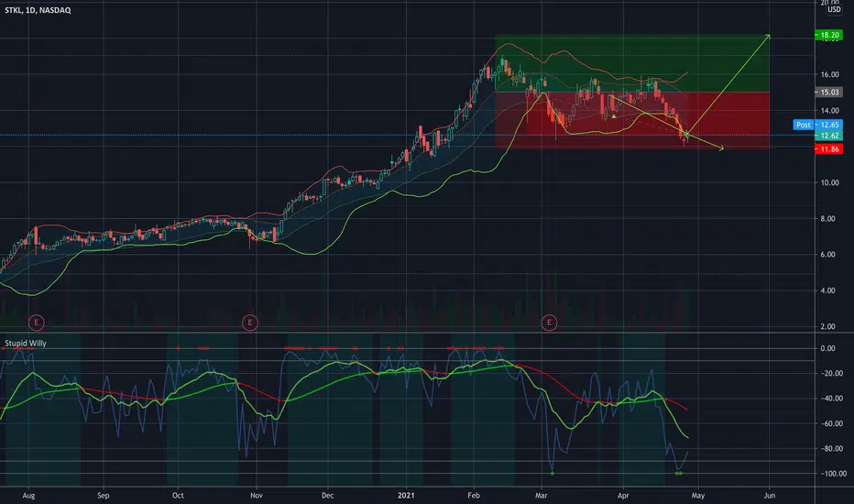Click the Oct label on time axis
854x504 pixels.
coord(178,495)
